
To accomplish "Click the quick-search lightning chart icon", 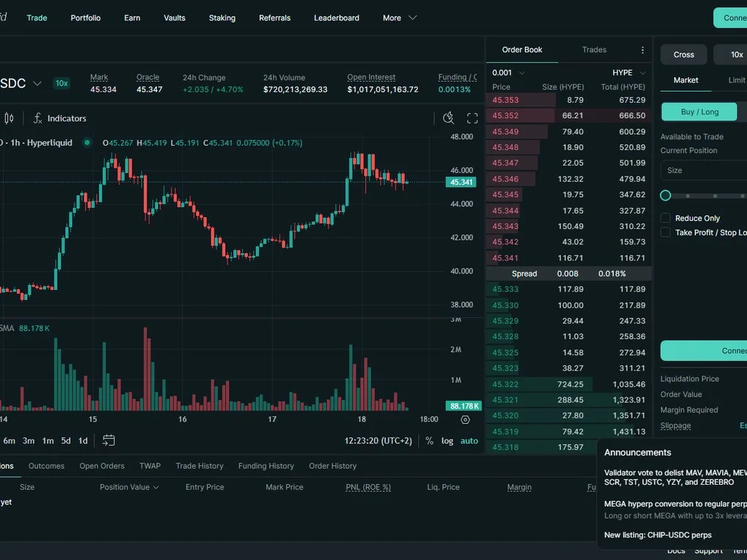I will (x=449, y=118).
